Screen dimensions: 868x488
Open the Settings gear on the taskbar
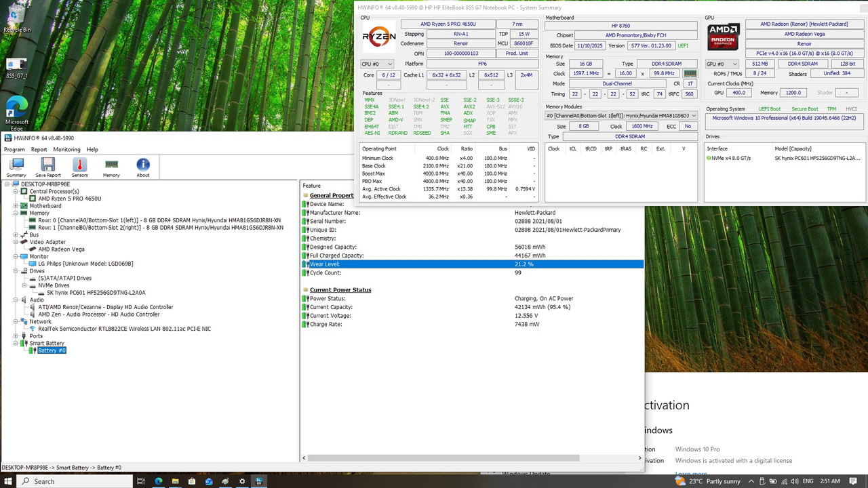[x=243, y=481]
